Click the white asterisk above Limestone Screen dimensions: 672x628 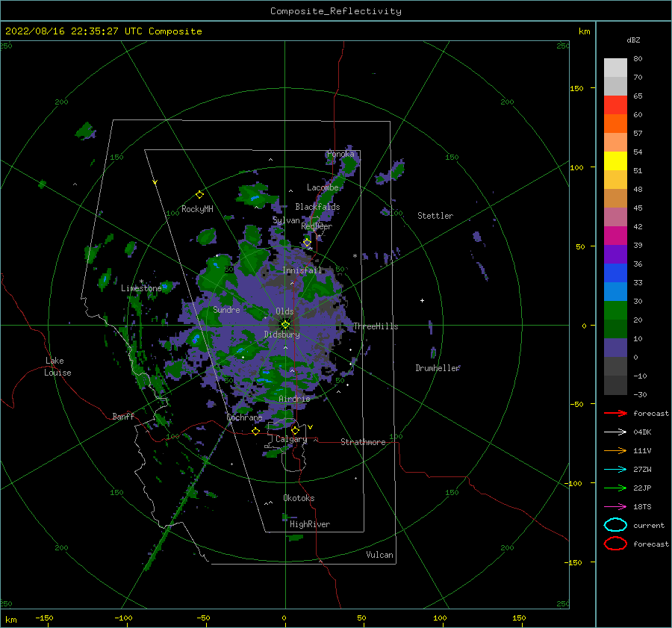pos(141,282)
